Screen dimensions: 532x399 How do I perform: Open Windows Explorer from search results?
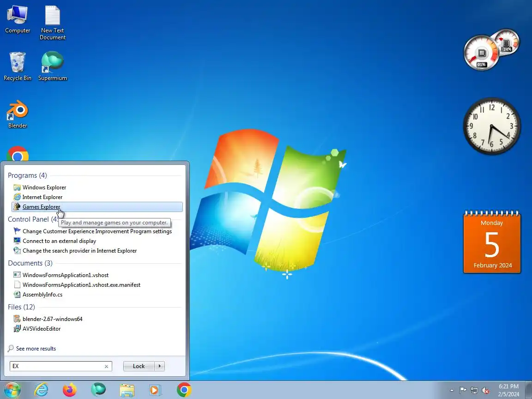pos(44,187)
